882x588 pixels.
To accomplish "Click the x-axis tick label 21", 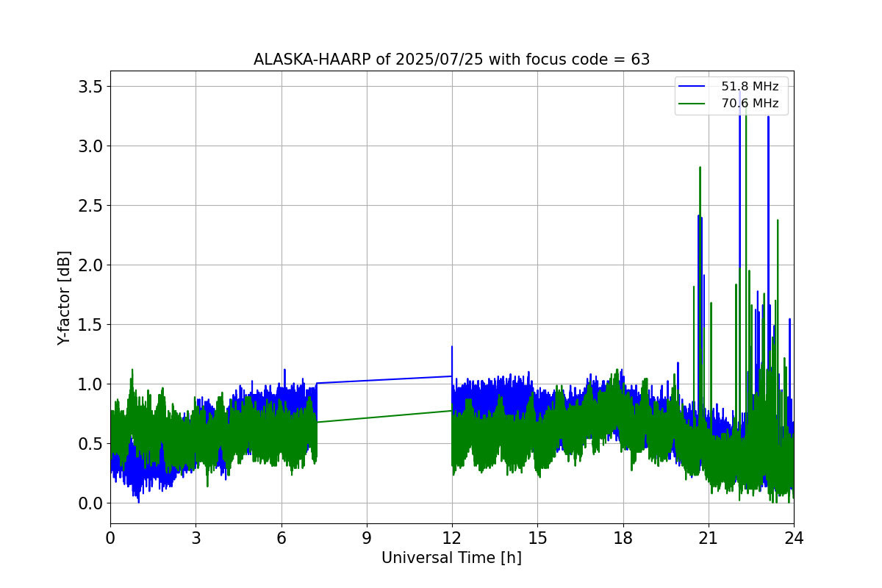I will coord(708,537).
